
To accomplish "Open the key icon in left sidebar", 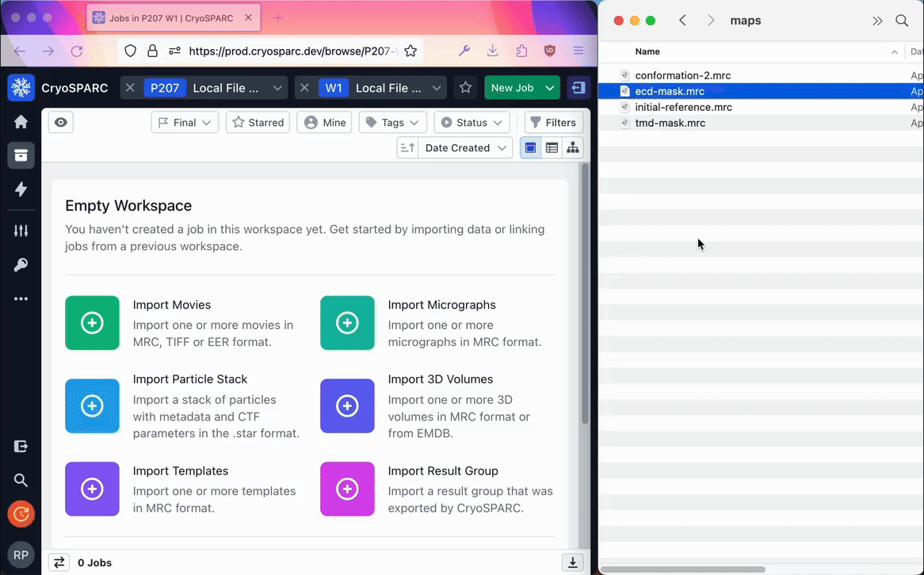I will pos(21,265).
